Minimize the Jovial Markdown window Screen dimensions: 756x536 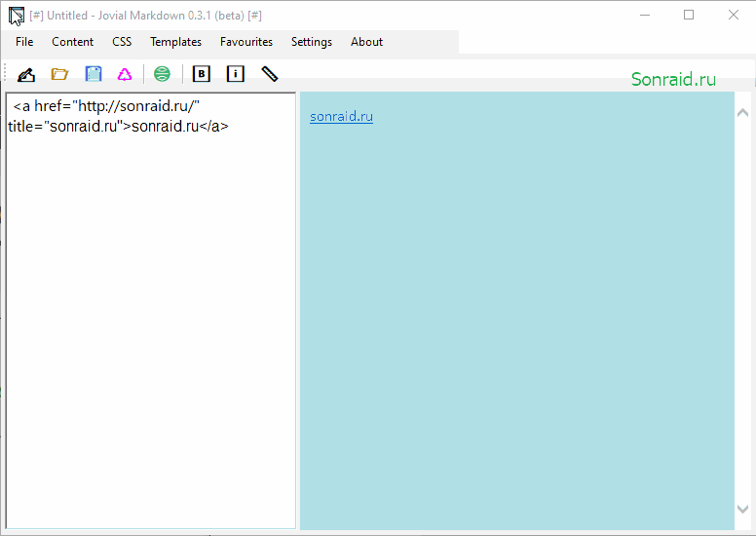[645, 16]
